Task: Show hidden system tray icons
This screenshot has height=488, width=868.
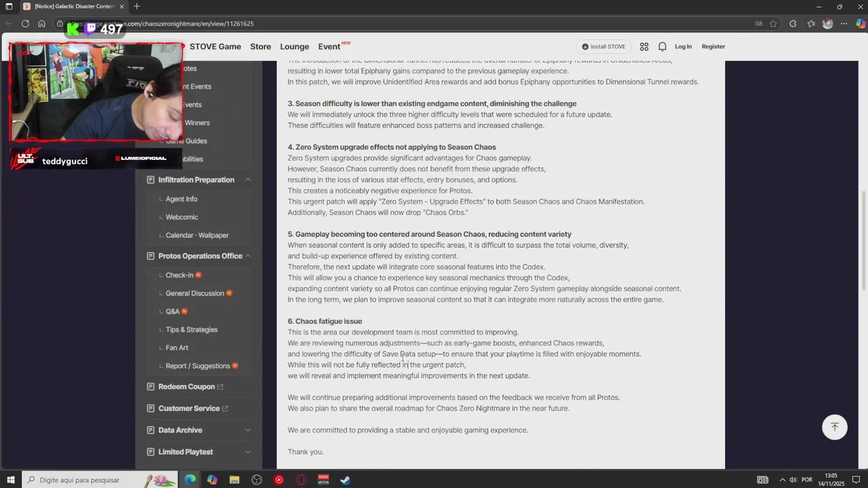Action: [x=782, y=480]
